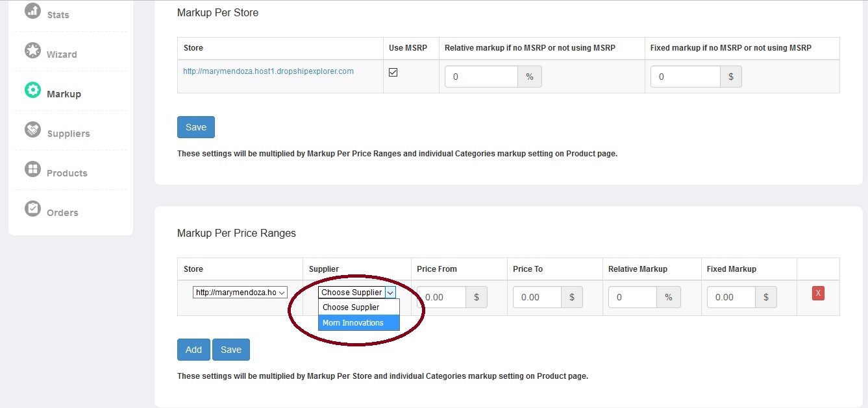The width and height of the screenshot is (868, 408).
Task: Delete the price range row with red X
Action: pyautogui.click(x=818, y=293)
